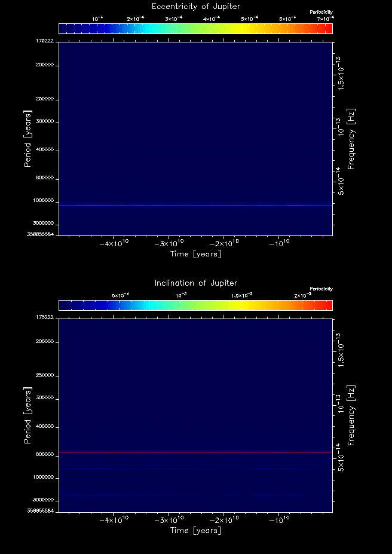392x554 pixels.
Task: Click 'Time [years]' label under inclination plot
Action: tap(195, 530)
